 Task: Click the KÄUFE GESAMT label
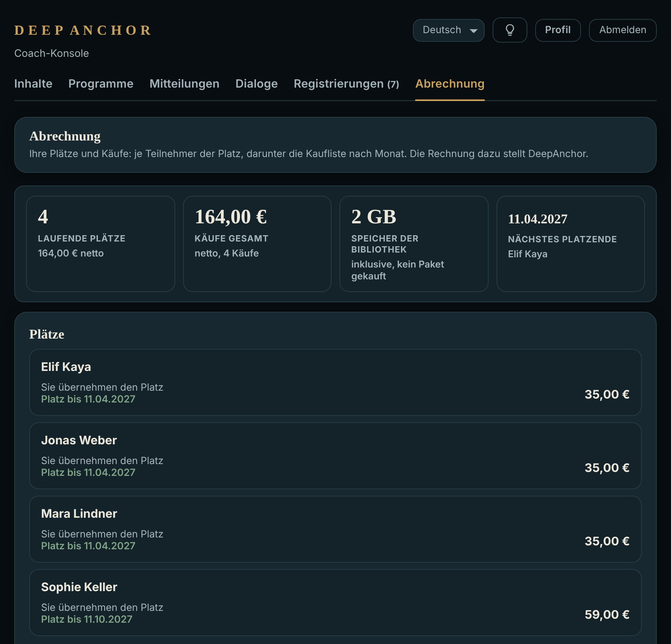click(x=231, y=238)
